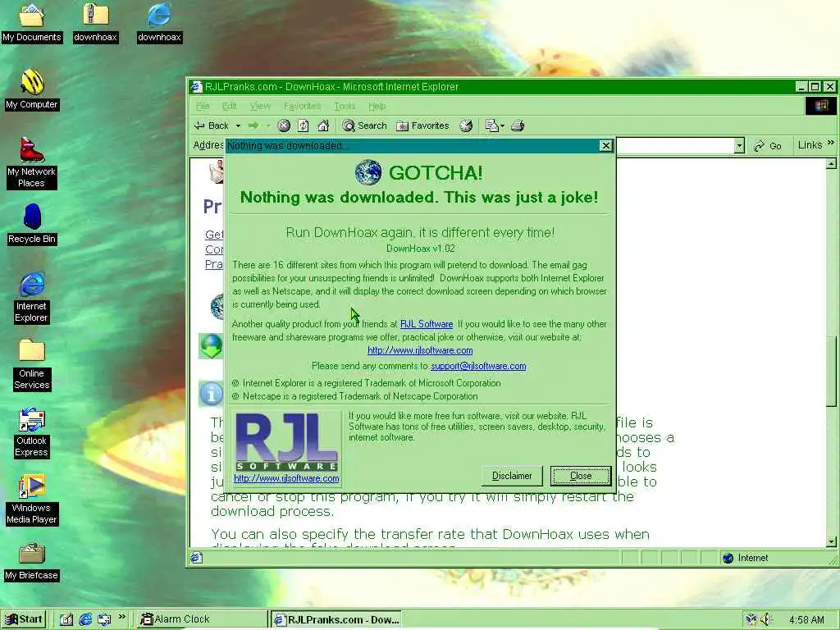Open the Edit menu
This screenshot has width=840, height=630.
coord(230,106)
